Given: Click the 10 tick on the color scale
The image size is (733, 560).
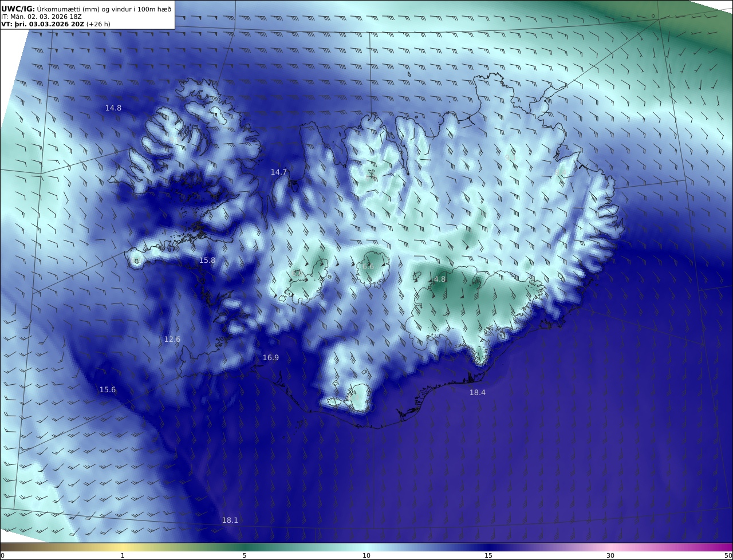Looking at the screenshot, I should (x=366, y=555).
